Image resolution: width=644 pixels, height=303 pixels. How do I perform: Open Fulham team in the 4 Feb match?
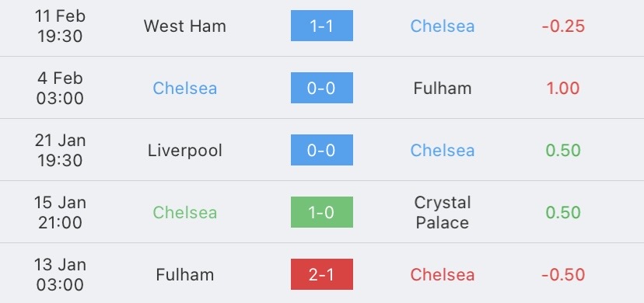tap(443, 88)
